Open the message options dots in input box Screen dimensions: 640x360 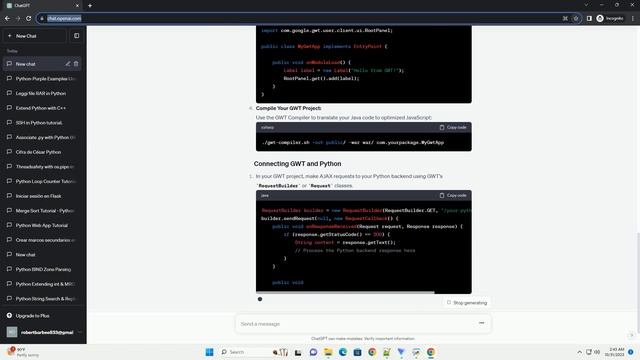coord(481,323)
